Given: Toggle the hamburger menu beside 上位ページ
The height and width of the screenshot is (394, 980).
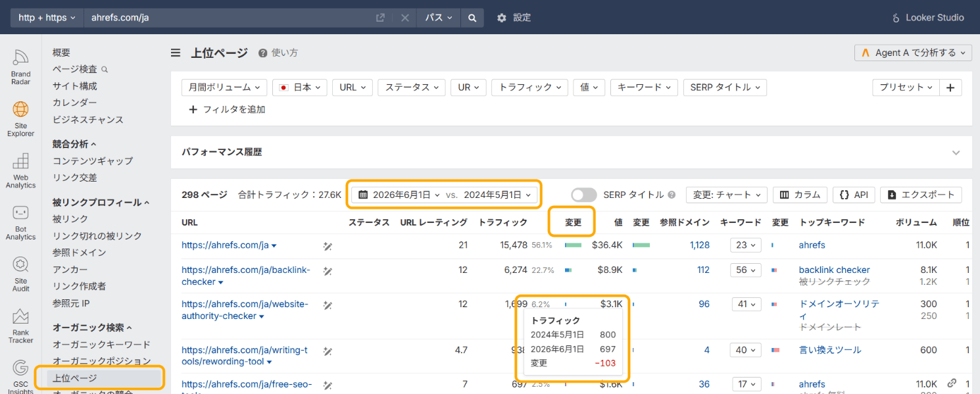Looking at the screenshot, I should tap(176, 53).
